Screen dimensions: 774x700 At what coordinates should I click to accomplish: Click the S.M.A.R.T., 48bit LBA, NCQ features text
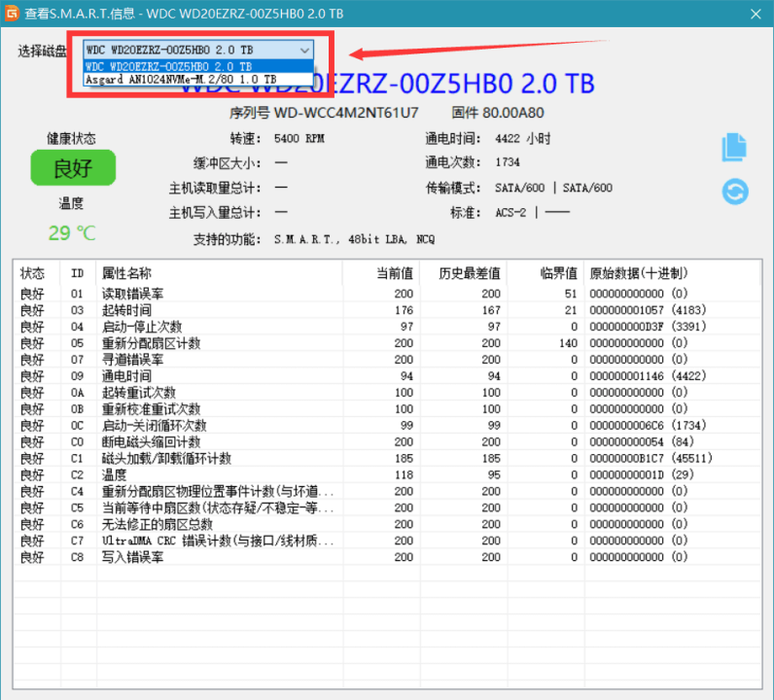coord(354,239)
